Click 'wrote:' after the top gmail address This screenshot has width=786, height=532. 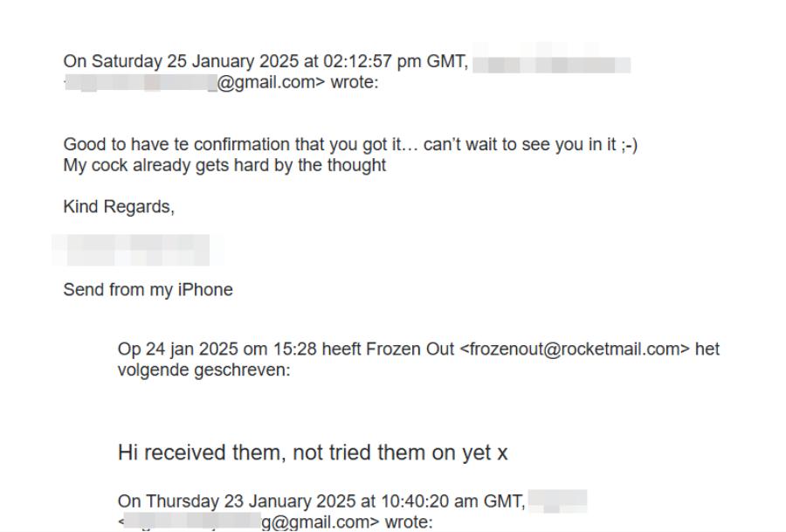355,82
